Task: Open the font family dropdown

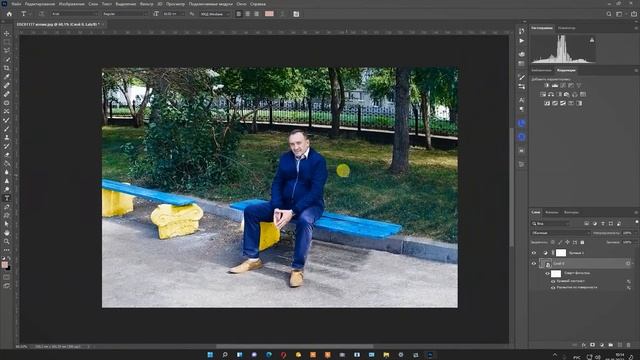Action: point(74,14)
